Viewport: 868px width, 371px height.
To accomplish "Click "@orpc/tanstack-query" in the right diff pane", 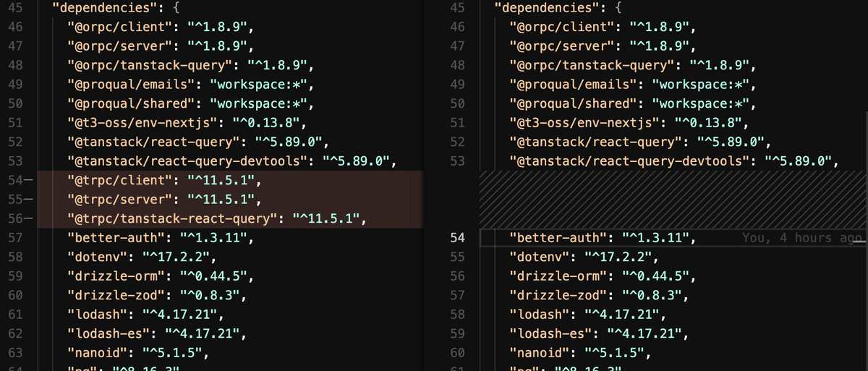I will [x=594, y=66].
